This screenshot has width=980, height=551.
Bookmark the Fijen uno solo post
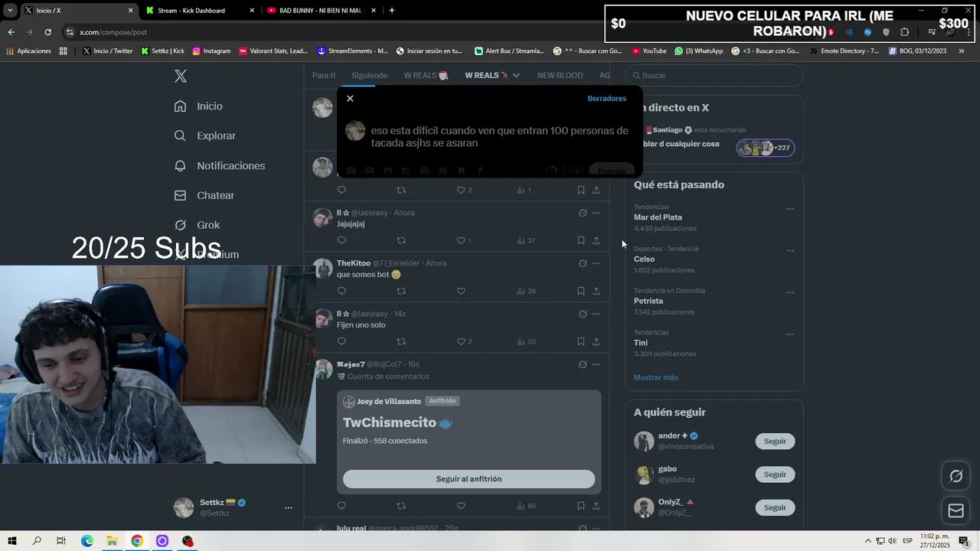[580, 341]
